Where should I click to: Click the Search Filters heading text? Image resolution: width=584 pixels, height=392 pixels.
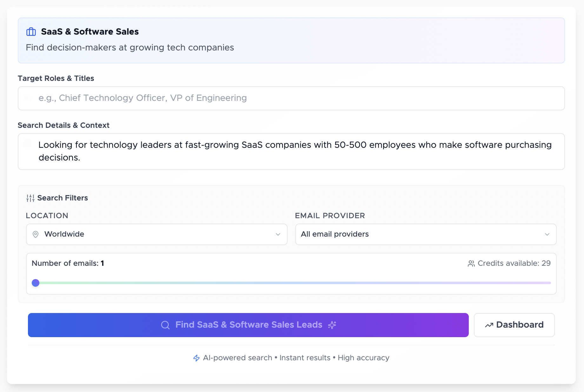(x=63, y=198)
